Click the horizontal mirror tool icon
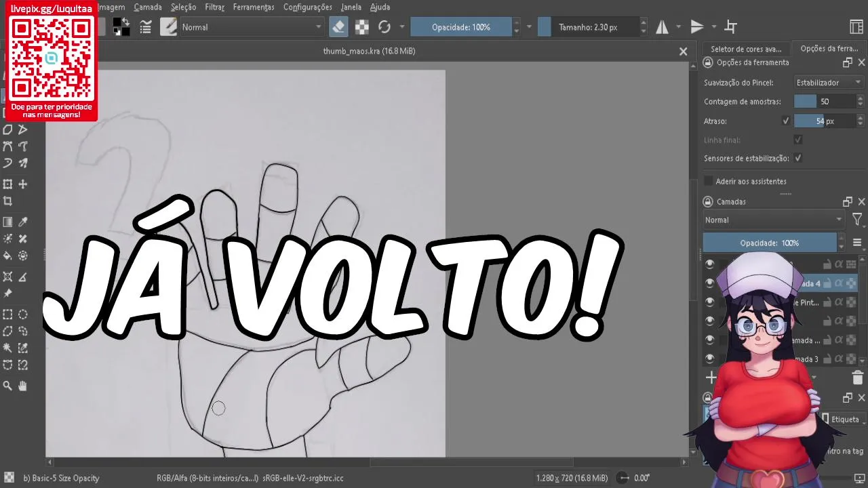The height and width of the screenshot is (488, 868). pos(662,27)
